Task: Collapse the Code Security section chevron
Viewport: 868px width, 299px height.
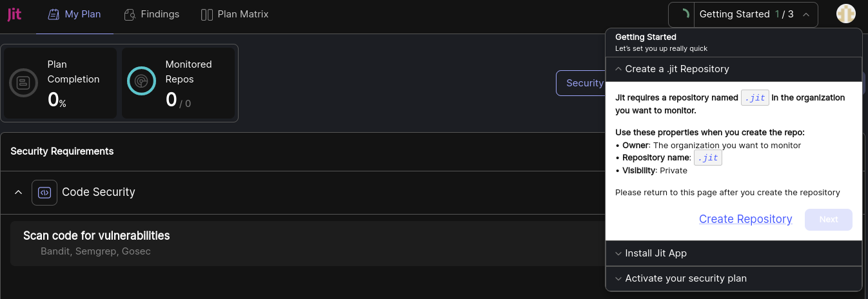Action: click(x=18, y=192)
